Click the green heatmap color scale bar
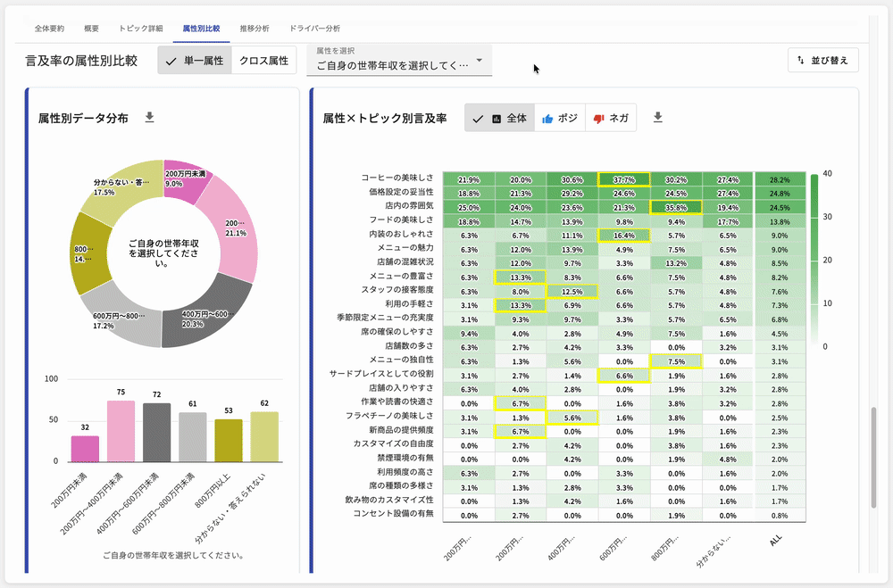This screenshot has width=893, height=588. [813, 259]
